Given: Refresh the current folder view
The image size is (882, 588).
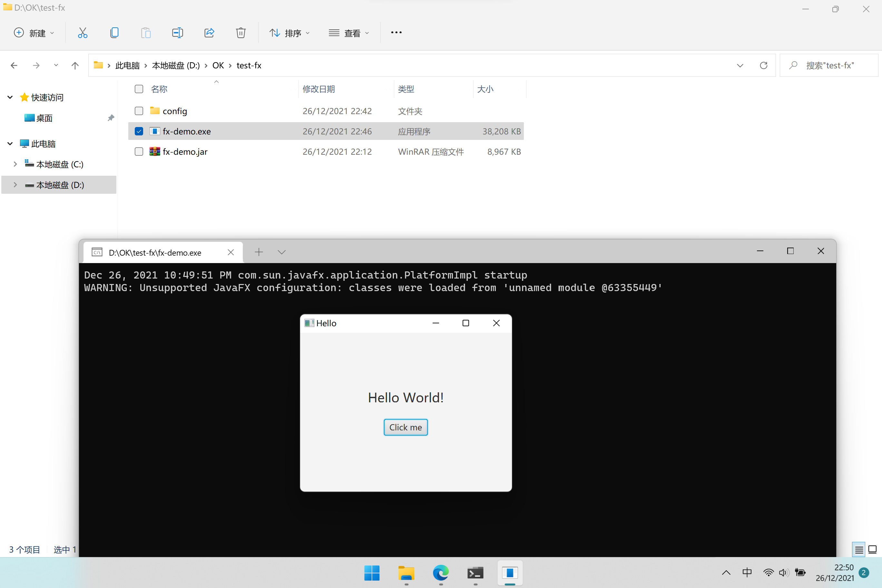Looking at the screenshot, I should pyautogui.click(x=763, y=66).
